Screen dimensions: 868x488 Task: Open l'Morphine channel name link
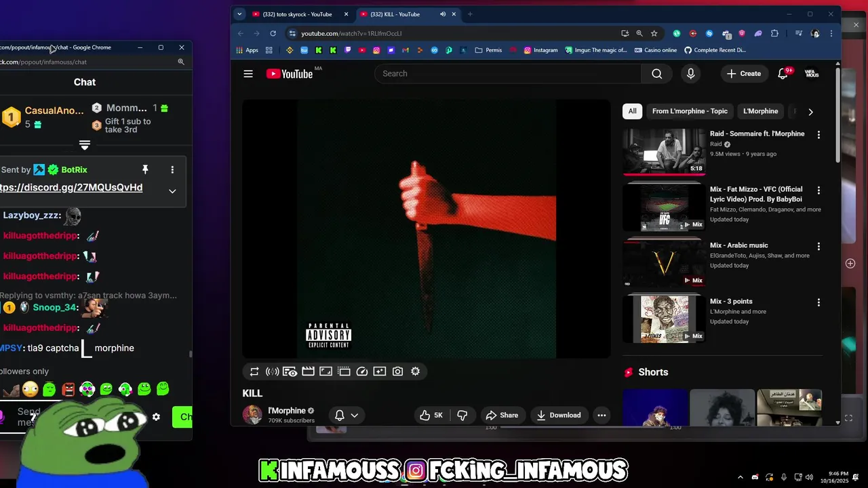click(287, 411)
